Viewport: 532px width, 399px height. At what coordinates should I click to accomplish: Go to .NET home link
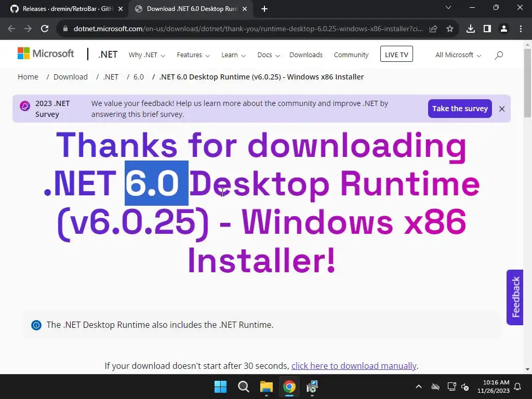[108, 54]
